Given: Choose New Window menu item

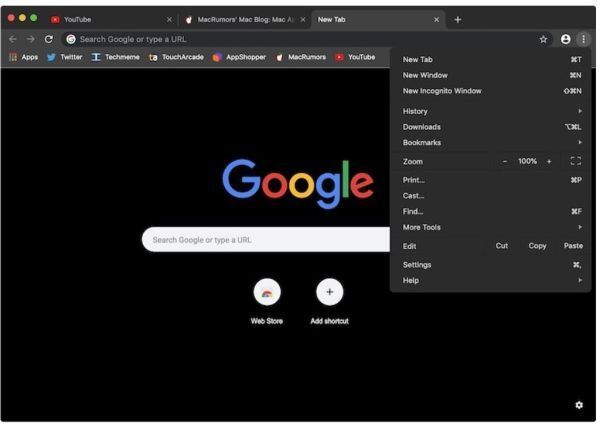Looking at the screenshot, I should (492, 75).
